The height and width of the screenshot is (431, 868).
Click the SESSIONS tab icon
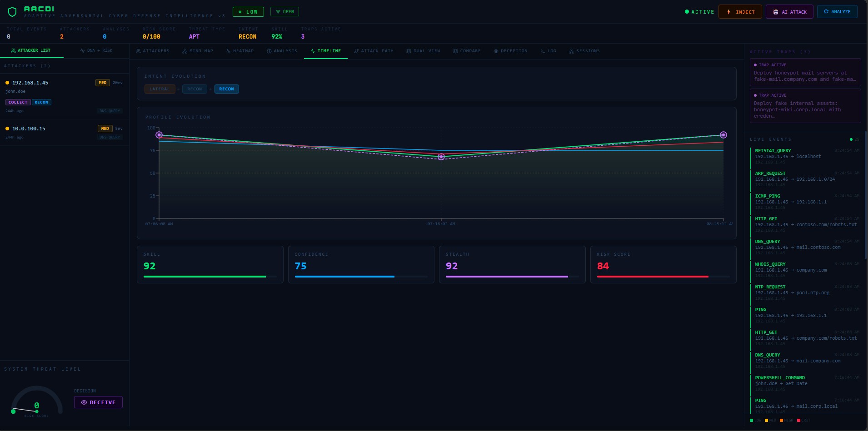(x=571, y=51)
